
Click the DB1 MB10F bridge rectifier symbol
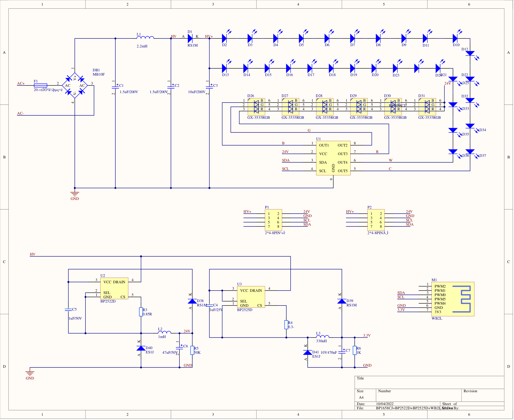(75, 85)
